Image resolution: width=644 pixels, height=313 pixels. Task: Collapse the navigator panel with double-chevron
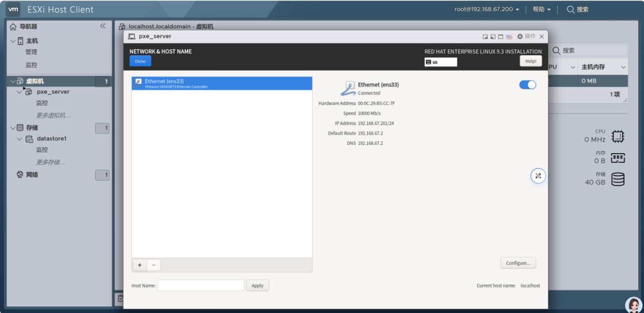(103, 26)
